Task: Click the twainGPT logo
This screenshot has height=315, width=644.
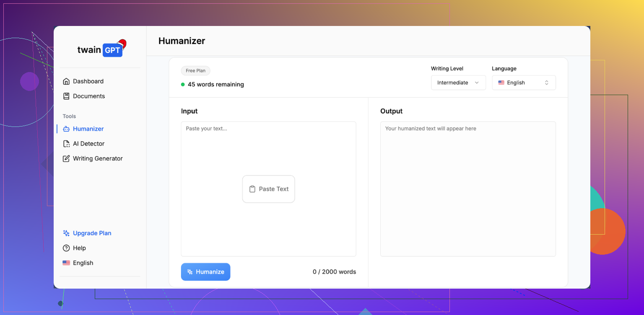Action: (x=101, y=49)
